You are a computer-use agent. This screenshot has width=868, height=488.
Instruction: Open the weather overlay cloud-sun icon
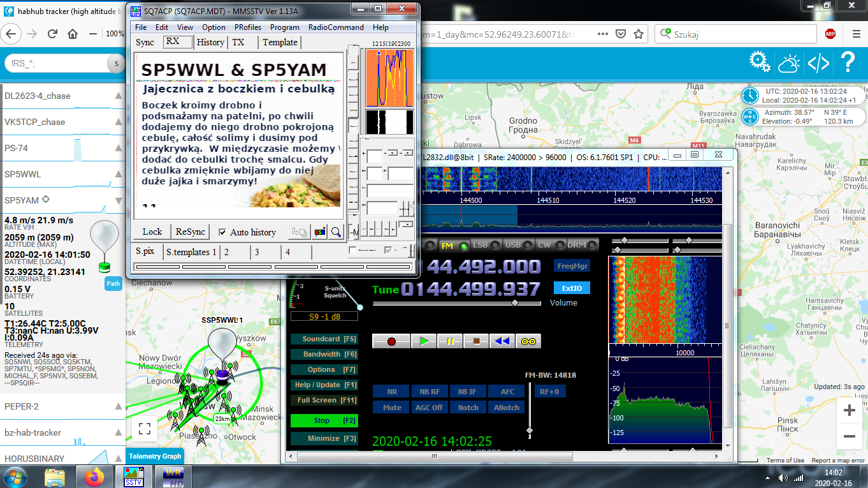click(x=789, y=63)
